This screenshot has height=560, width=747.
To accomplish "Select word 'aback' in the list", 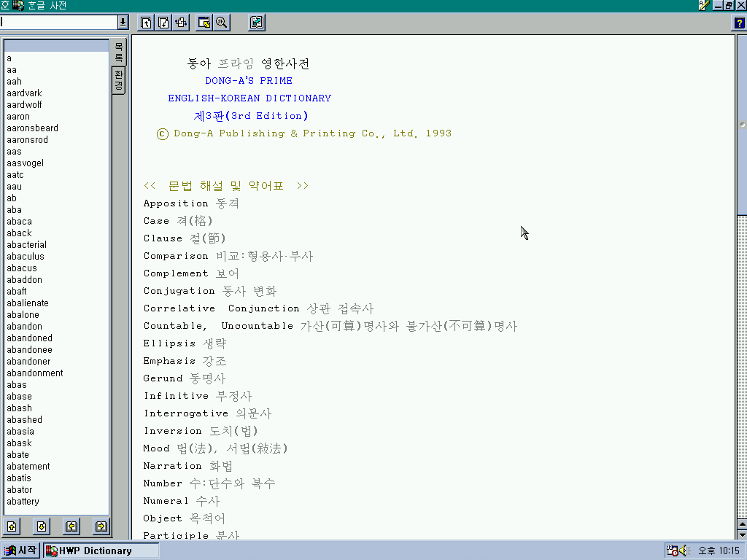I will (19, 233).
